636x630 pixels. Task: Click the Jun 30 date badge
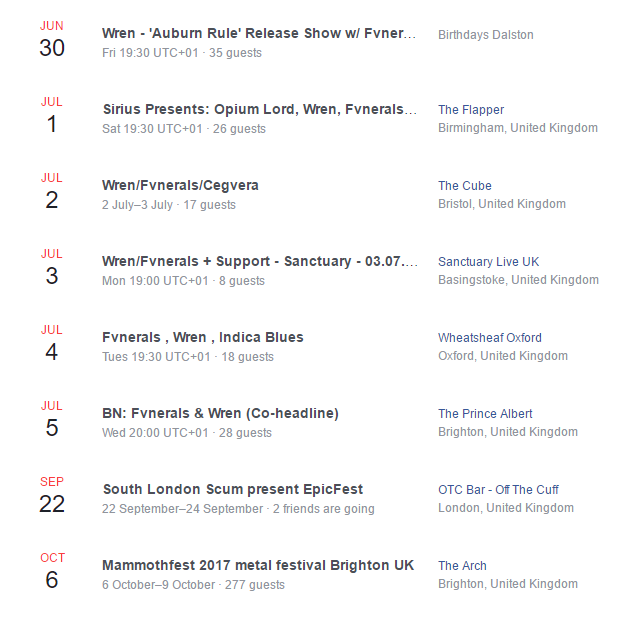[52, 39]
